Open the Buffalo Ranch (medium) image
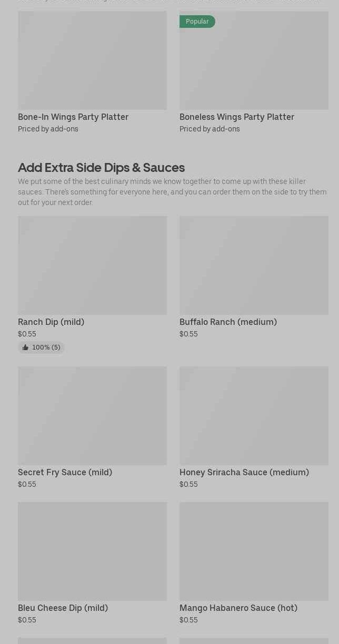This screenshot has height=644, width=339. click(x=254, y=265)
